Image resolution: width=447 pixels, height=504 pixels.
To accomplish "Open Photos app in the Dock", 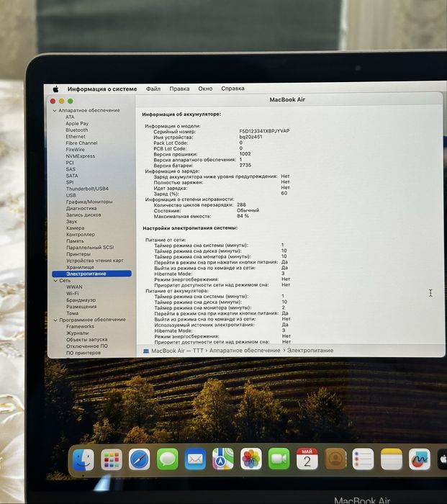I will [x=251, y=459].
